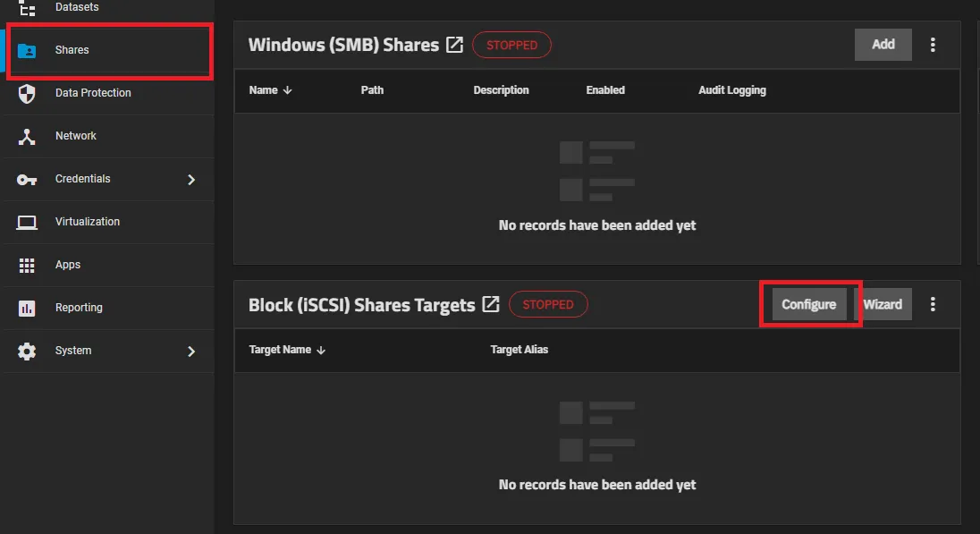This screenshot has width=980, height=534.
Task: Open the Network sidebar icon
Action: point(30,136)
